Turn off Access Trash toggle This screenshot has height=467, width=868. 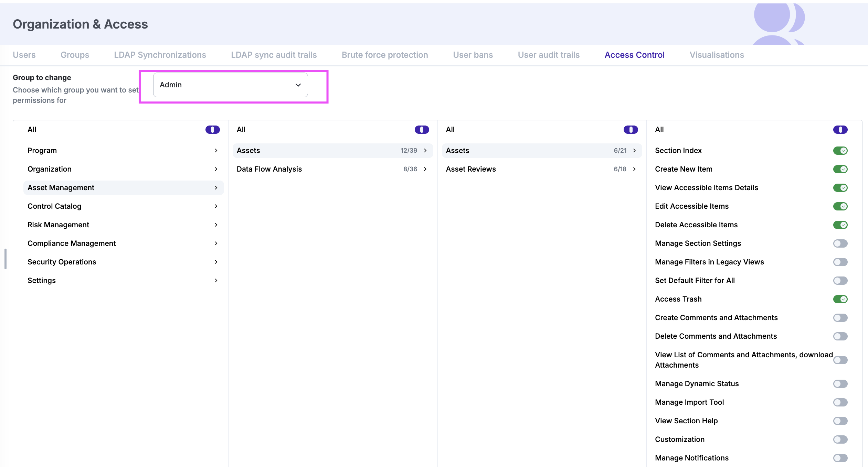840,299
